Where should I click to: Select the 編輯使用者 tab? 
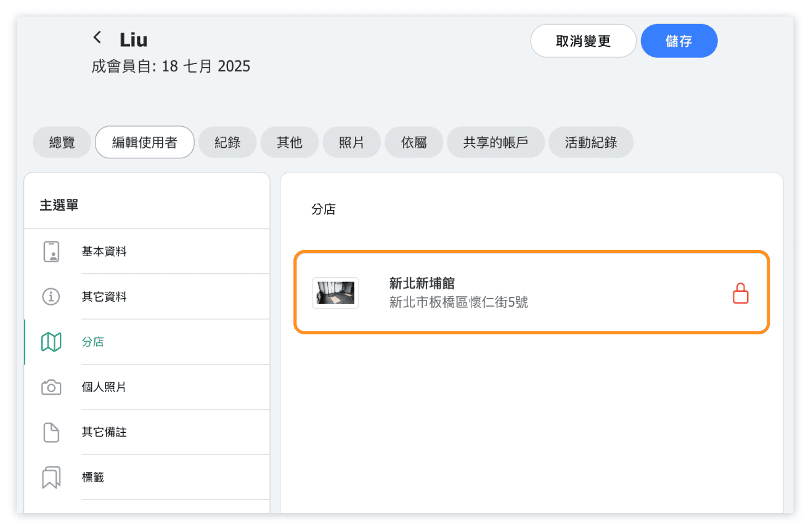[145, 143]
